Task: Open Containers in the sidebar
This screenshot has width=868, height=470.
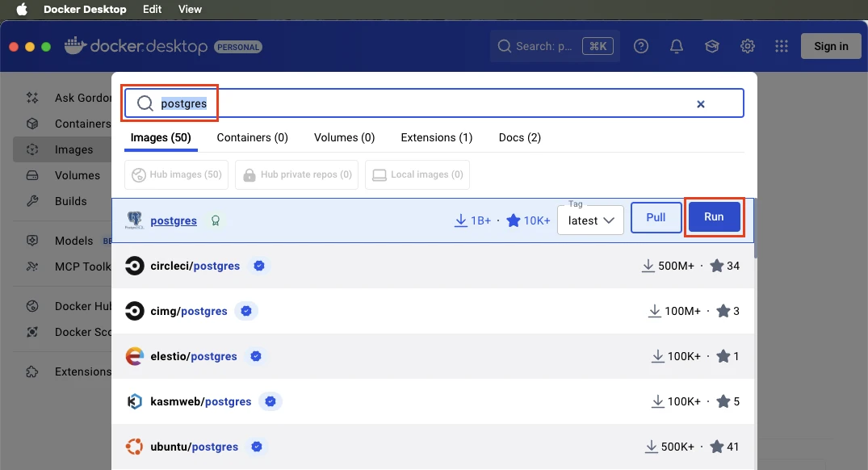Action: pyautogui.click(x=82, y=124)
